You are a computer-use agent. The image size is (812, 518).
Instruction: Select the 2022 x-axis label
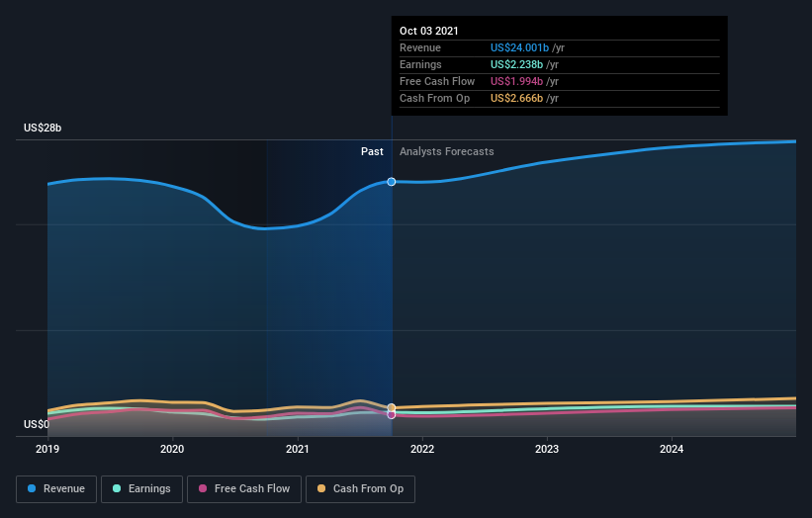tap(422, 449)
